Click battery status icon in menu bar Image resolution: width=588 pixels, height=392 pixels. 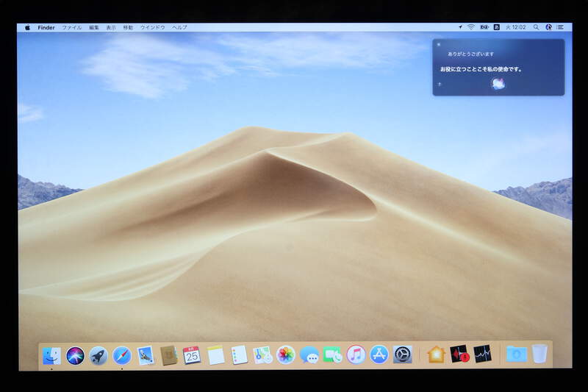point(484,27)
